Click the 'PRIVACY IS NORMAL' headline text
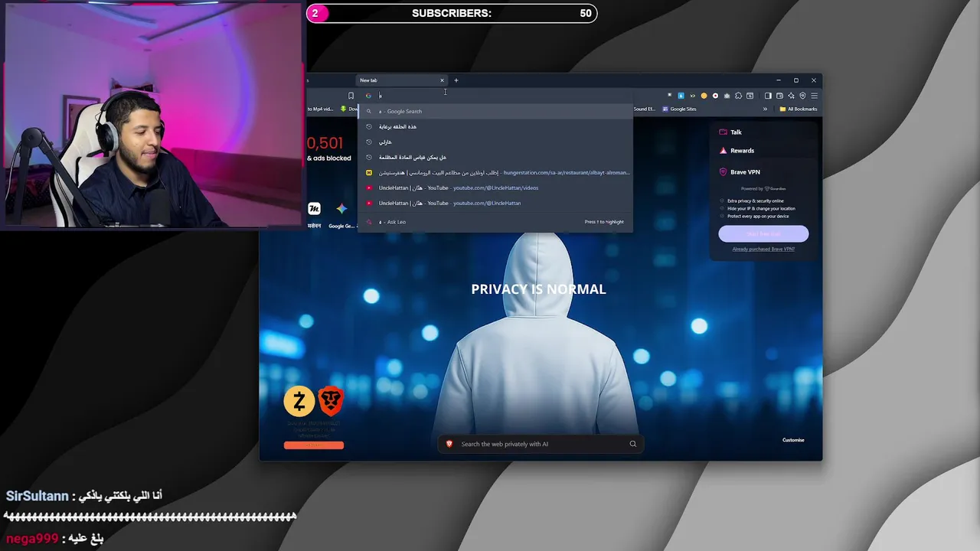This screenshot has height=551, width=980. (x=538, y=289)
